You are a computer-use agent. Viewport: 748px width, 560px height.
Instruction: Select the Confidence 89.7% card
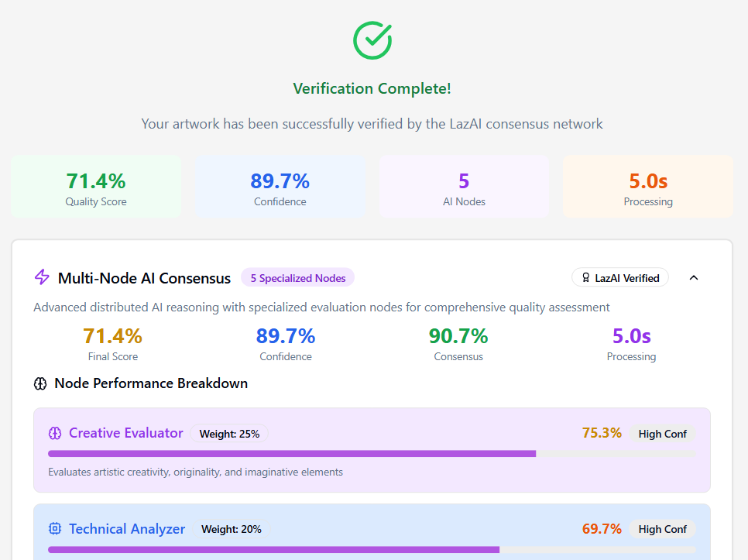280,187
